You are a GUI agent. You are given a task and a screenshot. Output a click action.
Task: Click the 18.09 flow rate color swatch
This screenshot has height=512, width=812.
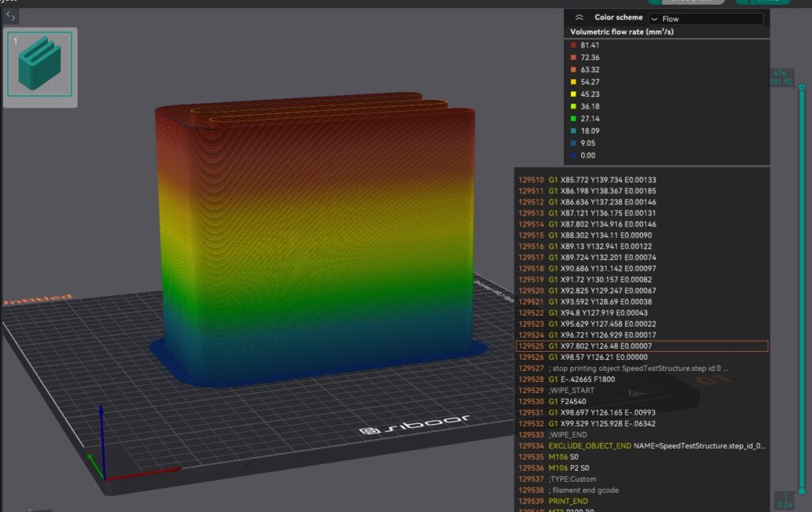point(573,131)
